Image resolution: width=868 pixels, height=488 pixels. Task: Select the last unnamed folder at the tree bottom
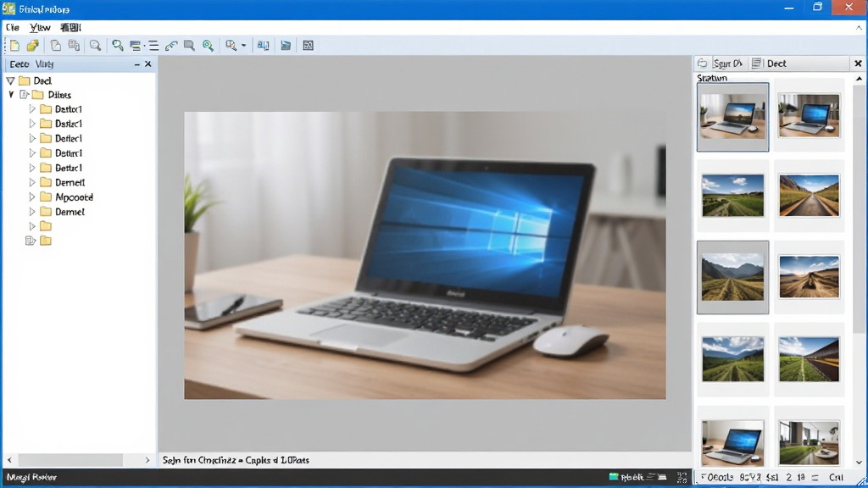pyautogui.click(x=46, y=241)
